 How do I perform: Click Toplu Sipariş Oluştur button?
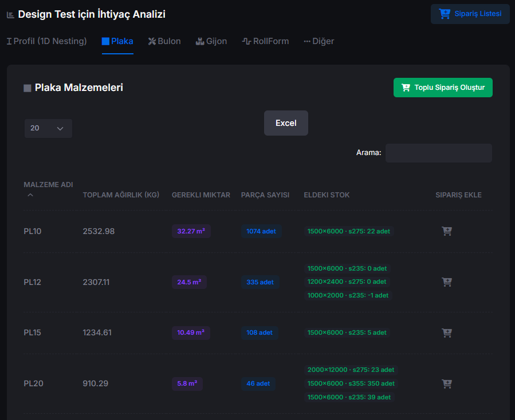coord(443,88)
